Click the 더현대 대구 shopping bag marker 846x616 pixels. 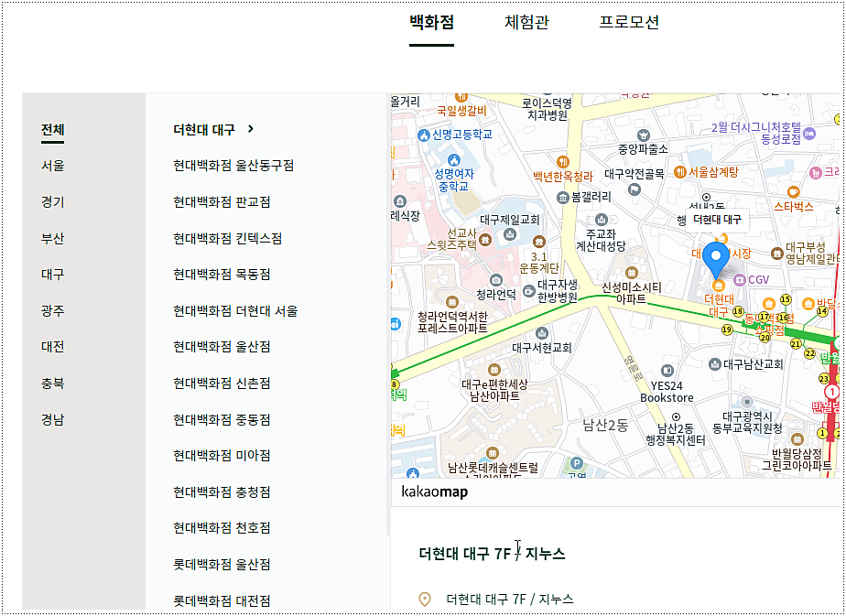(x=720, y=285)
